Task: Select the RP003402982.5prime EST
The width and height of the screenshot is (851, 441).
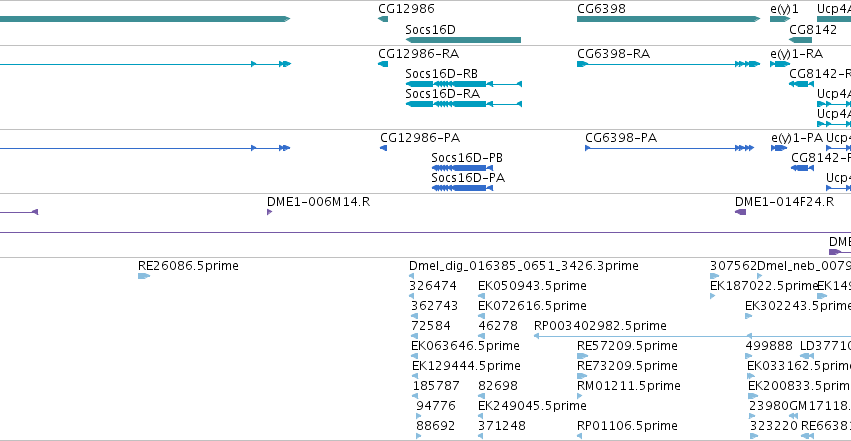Action: tap(693, 336)
